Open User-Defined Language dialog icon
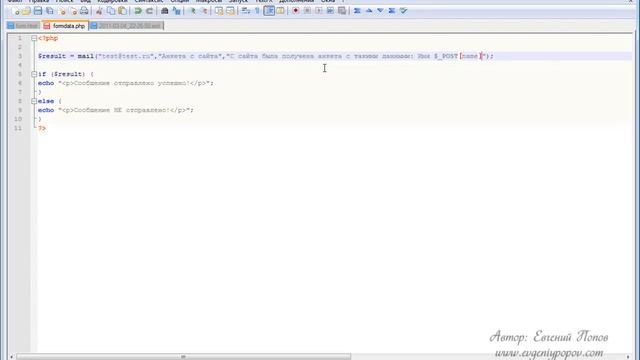The height and width of the screenshot is (360, 640). (x=280, y=11)
